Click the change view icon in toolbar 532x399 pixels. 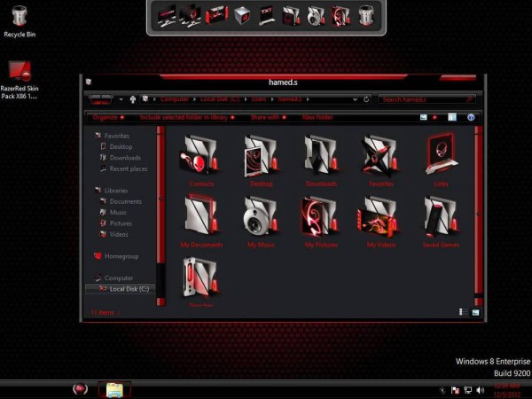pyautogui.click(x=424, y=117)
